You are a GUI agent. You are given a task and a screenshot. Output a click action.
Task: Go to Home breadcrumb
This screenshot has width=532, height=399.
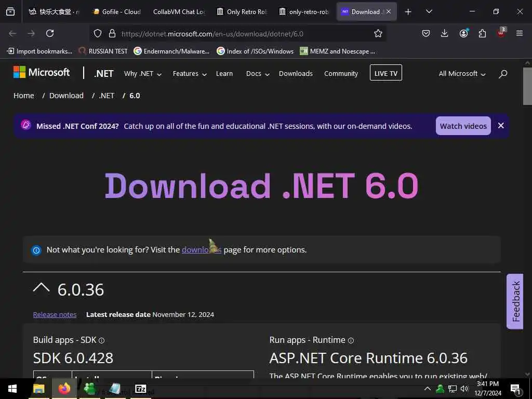click(24, 96)
